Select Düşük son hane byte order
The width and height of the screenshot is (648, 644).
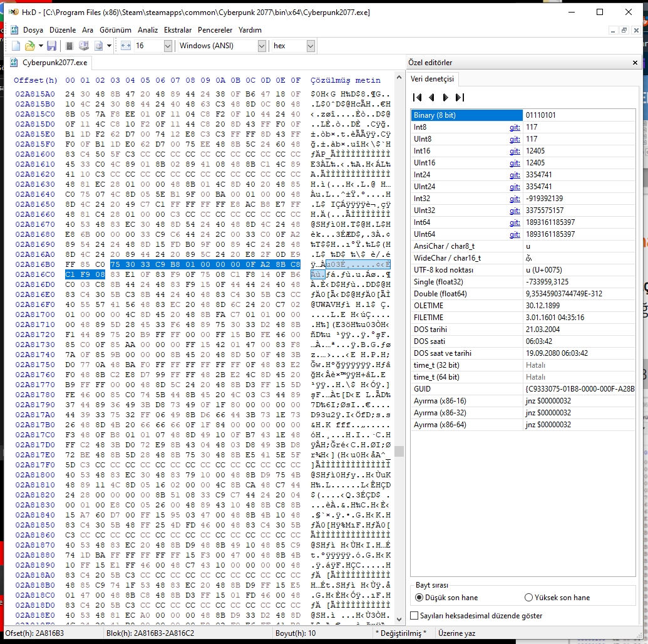446,597
